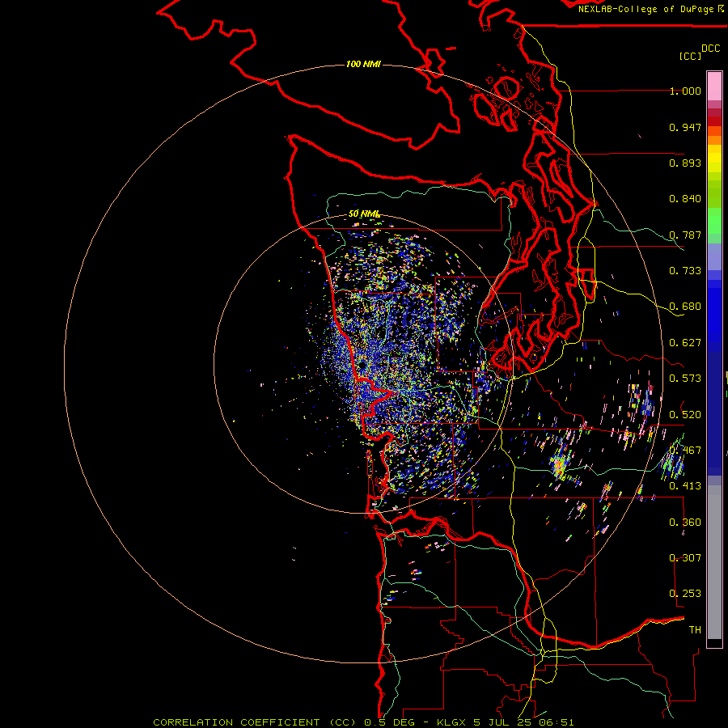728x728 pixels.
Task: Click the 0.627 legend value
Action: click(x=685, y=343)
